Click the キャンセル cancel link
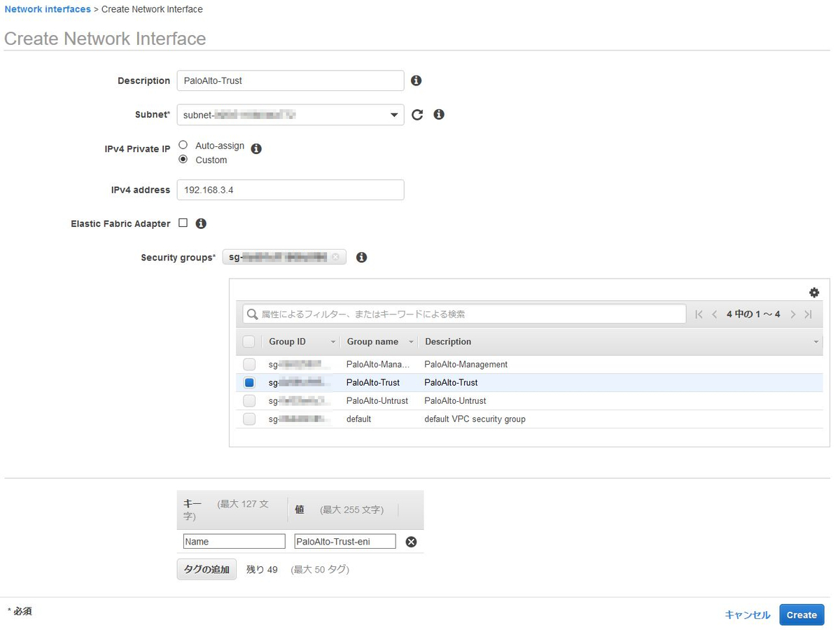The image size is (840, 630). pos(748,615)
